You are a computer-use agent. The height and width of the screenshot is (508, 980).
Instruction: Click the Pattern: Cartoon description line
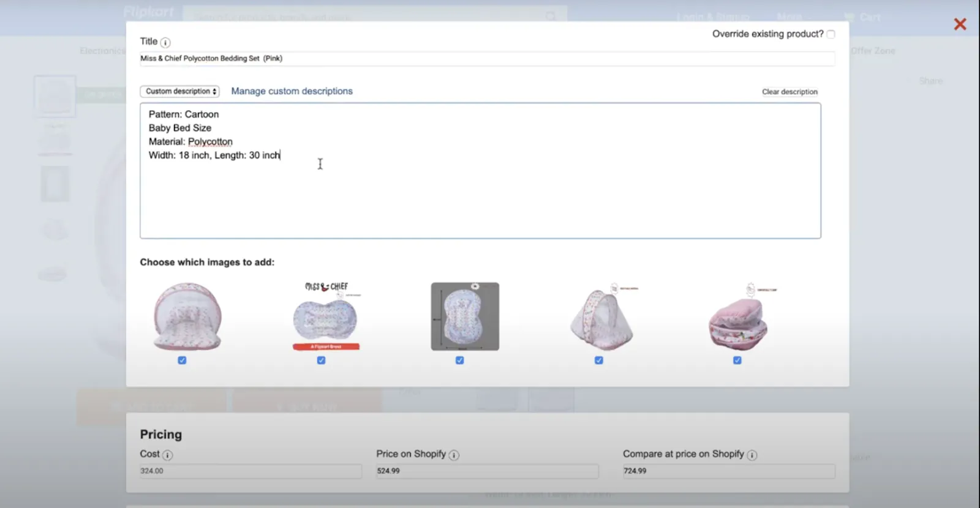(x=184, y=114)
